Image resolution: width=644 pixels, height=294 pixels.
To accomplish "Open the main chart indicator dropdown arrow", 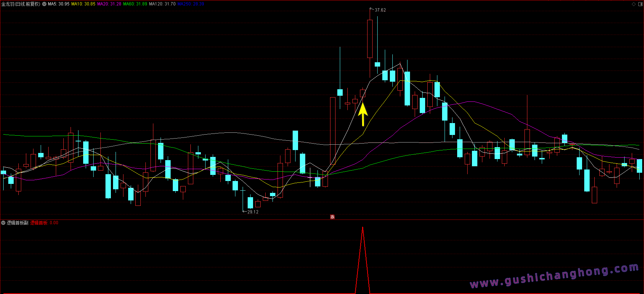I will [44, 4].
